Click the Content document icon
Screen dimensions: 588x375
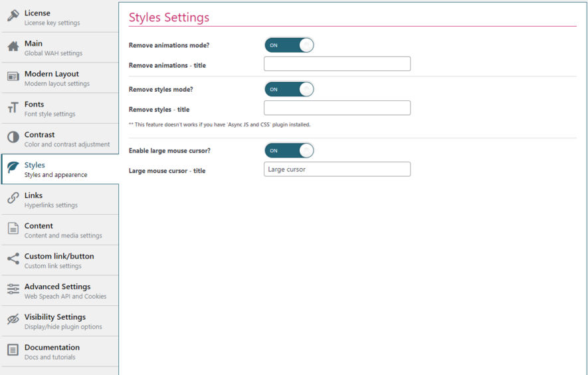pos(13,228)
